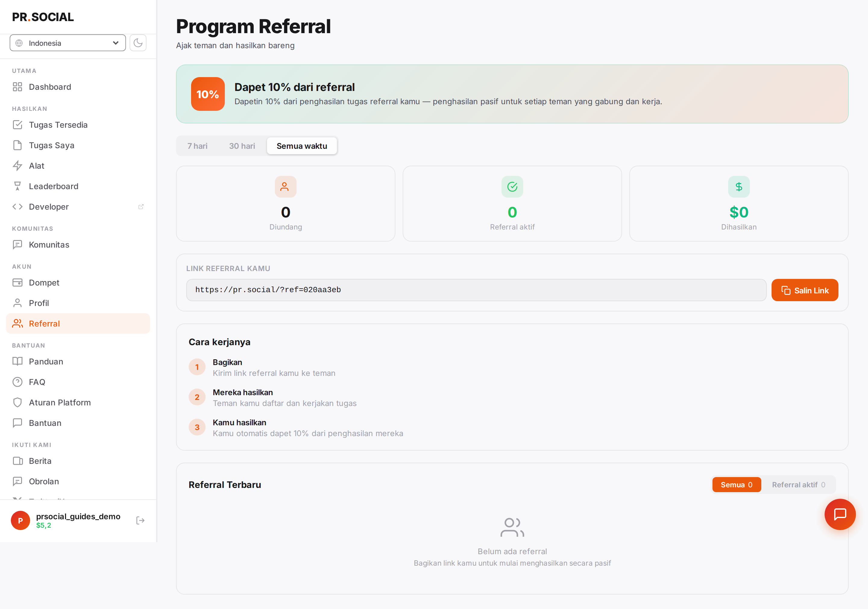Viewport: 868px width, 609px height.
Task: Click the Alat lightning bolt icon
Action: tap(17, 165)
